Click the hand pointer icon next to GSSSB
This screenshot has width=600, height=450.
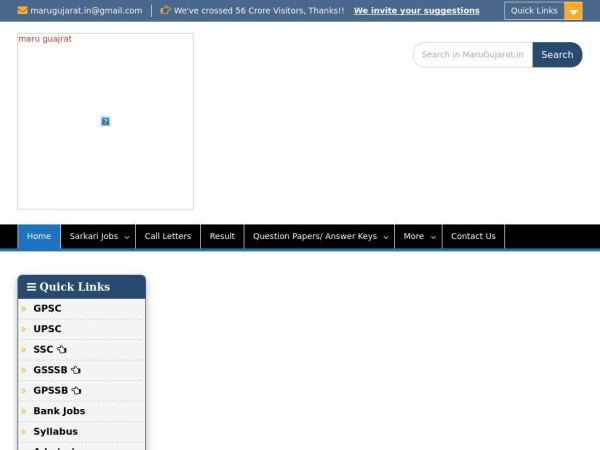click(76, 370)
